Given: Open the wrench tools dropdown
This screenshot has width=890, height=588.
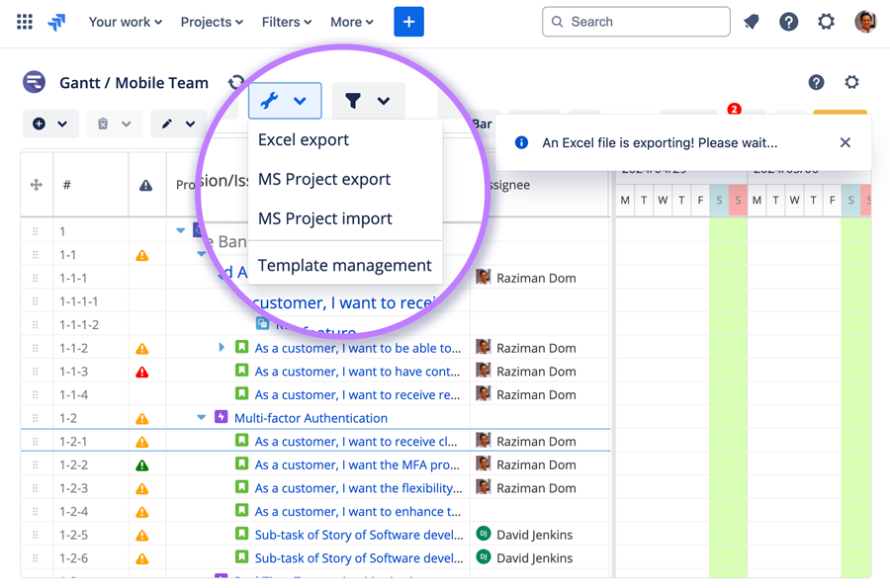Looking at the screenshot, I should pyautogui.click(x=285, y=101).
